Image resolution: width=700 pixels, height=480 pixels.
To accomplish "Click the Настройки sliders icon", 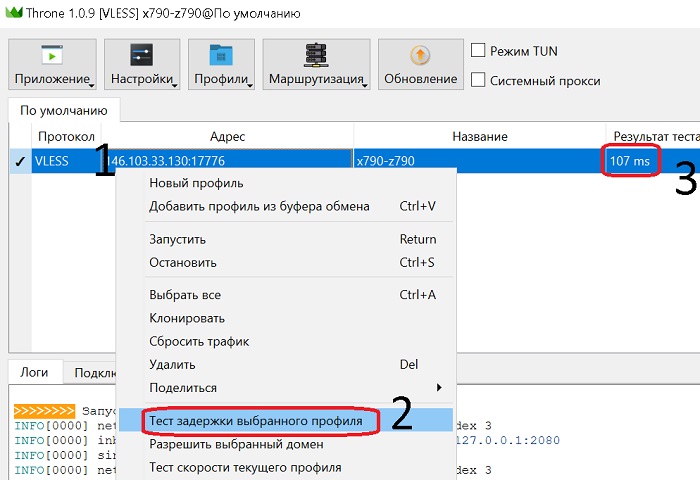I will pyautogui.click(x=142, y=55).
